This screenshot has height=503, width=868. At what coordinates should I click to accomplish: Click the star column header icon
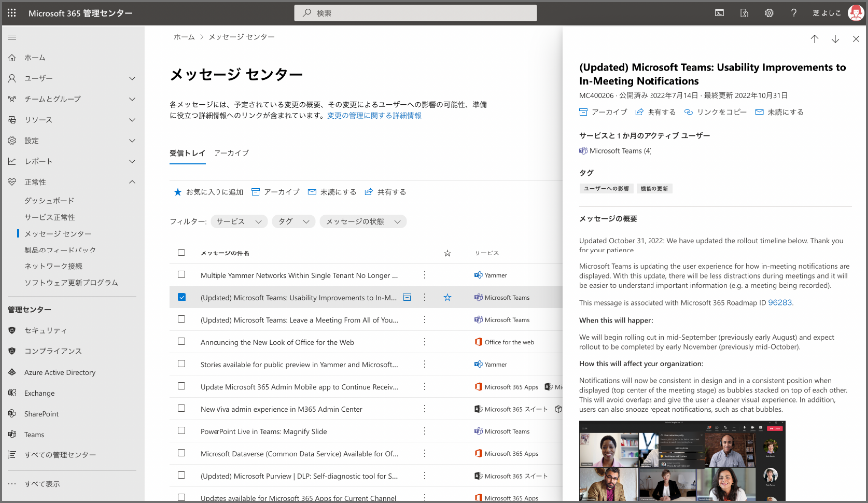point(447,253)
